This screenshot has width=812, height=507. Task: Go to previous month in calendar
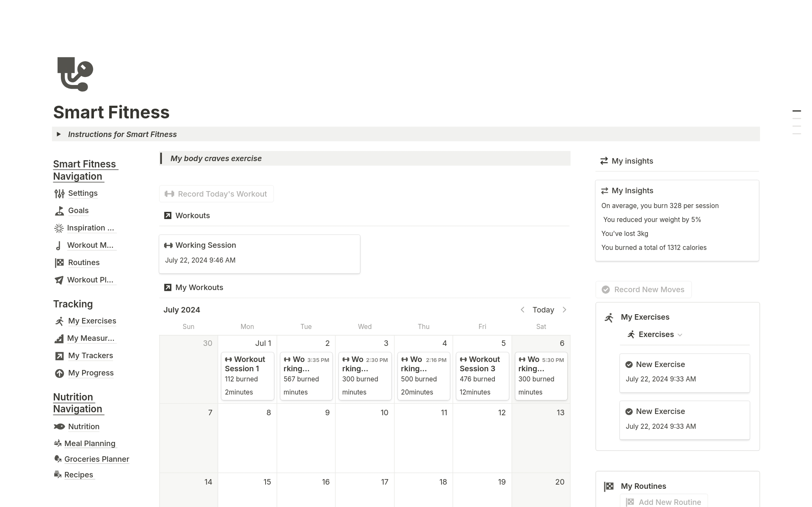[x=523, y=310]
